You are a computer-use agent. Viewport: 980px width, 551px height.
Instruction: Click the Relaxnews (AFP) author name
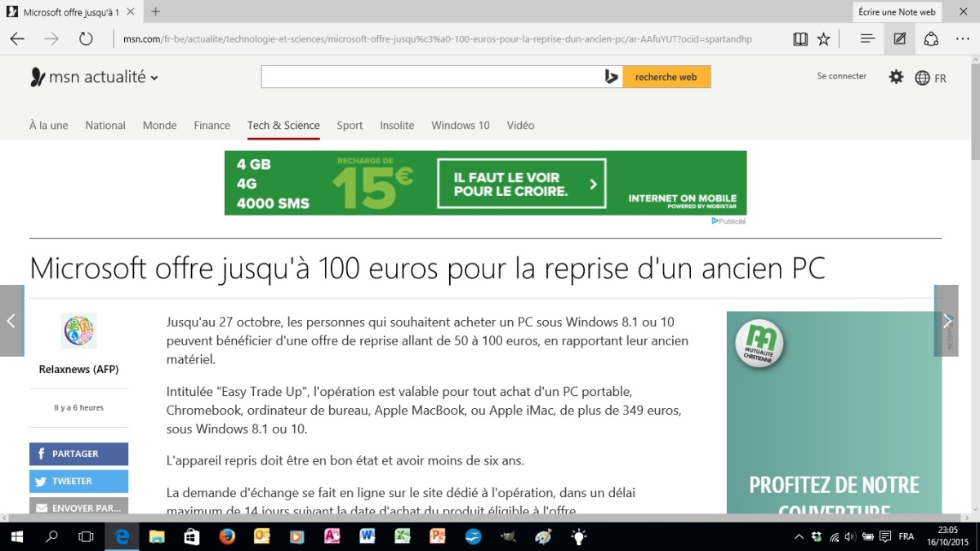click(78, 369)
